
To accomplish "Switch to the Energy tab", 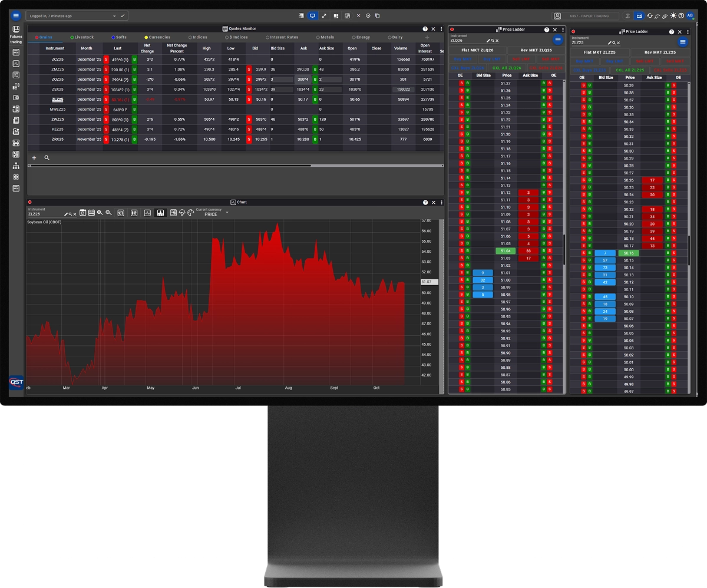I will pos(361,37).
